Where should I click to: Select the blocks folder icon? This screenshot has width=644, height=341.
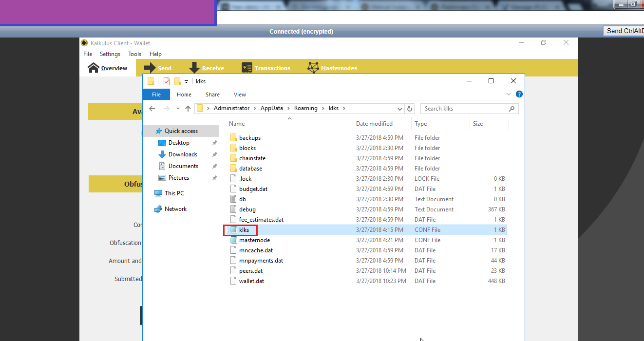point(233,148)
